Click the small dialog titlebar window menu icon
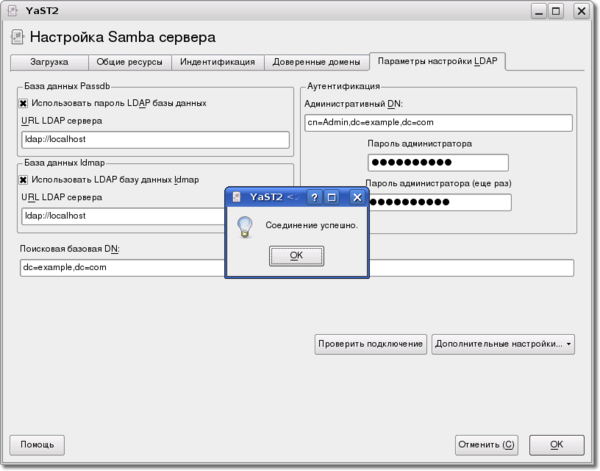 [235, 197]
